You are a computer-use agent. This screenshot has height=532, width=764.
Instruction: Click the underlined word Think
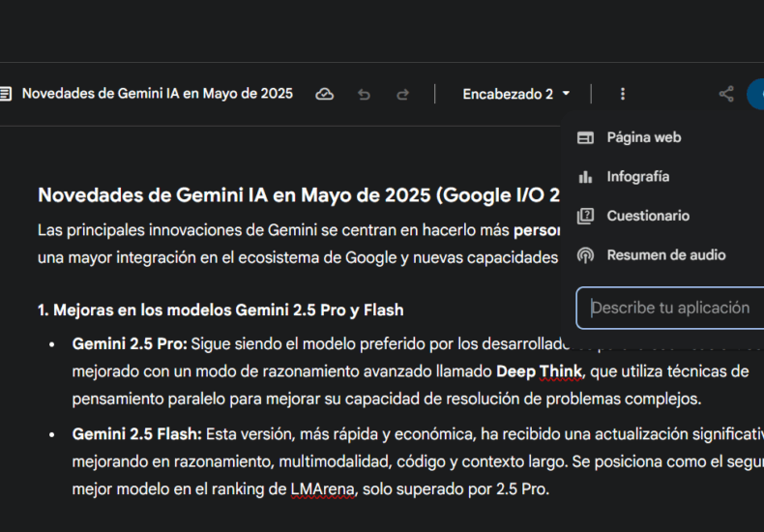561,371
